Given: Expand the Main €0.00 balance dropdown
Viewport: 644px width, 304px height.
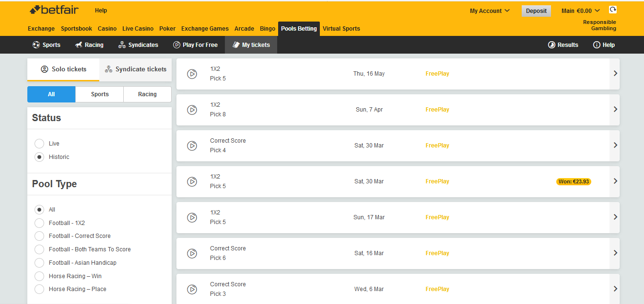Looking at the screenshot, I should [x=580, y=11].
